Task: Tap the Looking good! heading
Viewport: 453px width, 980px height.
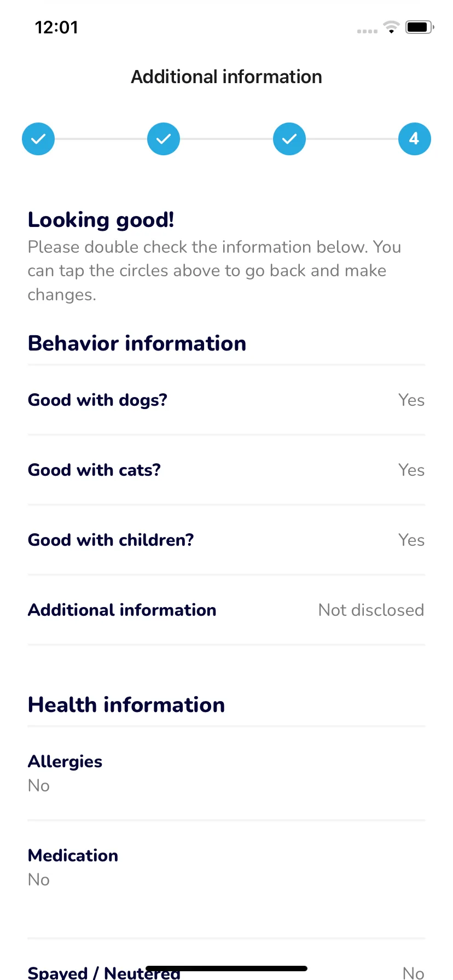Action: (x=101, y=220)
